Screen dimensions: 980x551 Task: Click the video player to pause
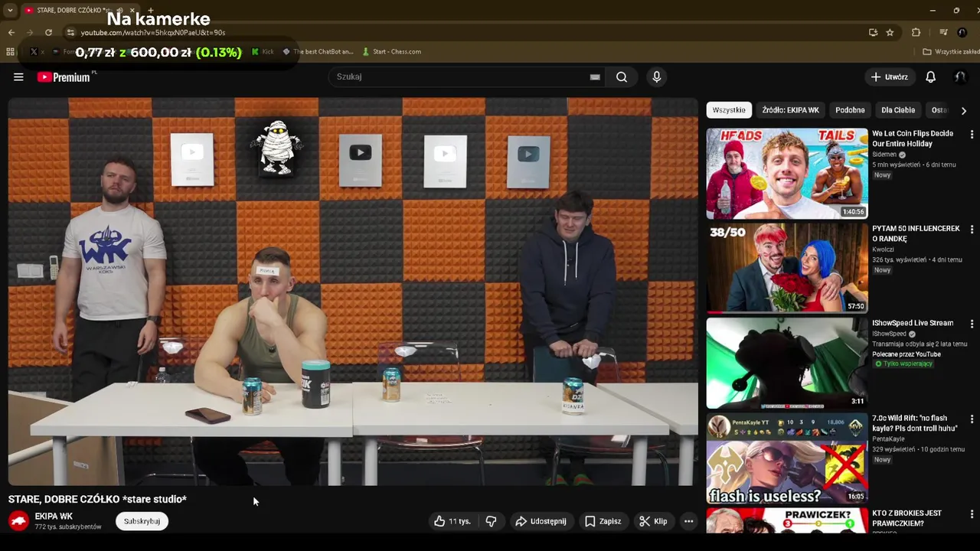tap(352, 291)
